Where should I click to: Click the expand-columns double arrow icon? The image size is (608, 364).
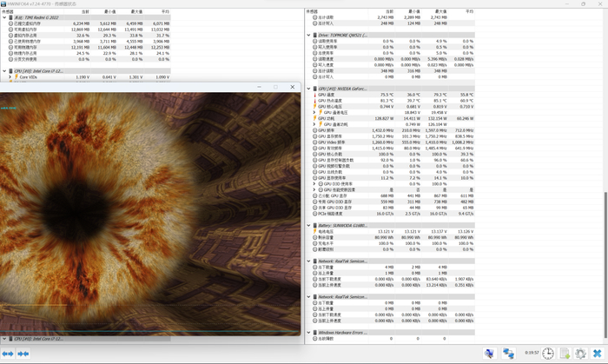click(x=7, y=354)
